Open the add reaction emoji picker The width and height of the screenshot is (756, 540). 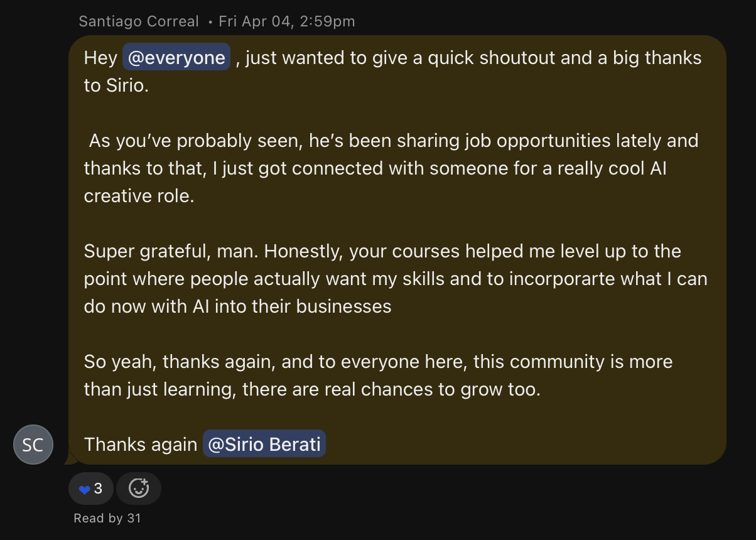tap(139, 489)
